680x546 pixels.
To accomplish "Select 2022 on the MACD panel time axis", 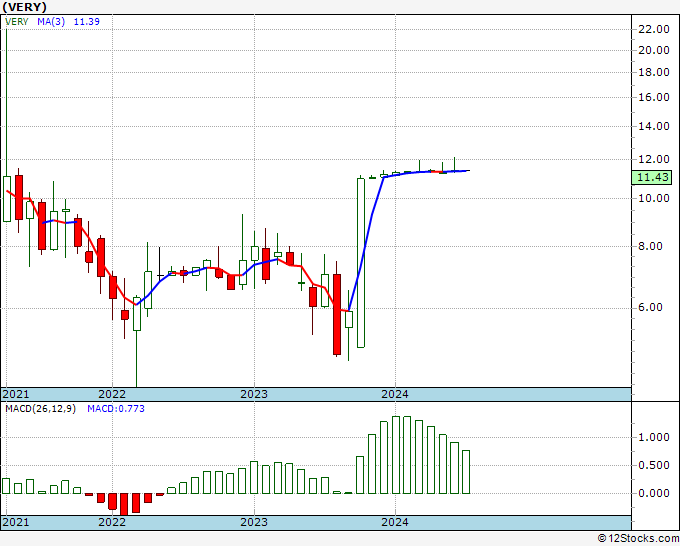I will pyautogui.click(x=111, y=522).
